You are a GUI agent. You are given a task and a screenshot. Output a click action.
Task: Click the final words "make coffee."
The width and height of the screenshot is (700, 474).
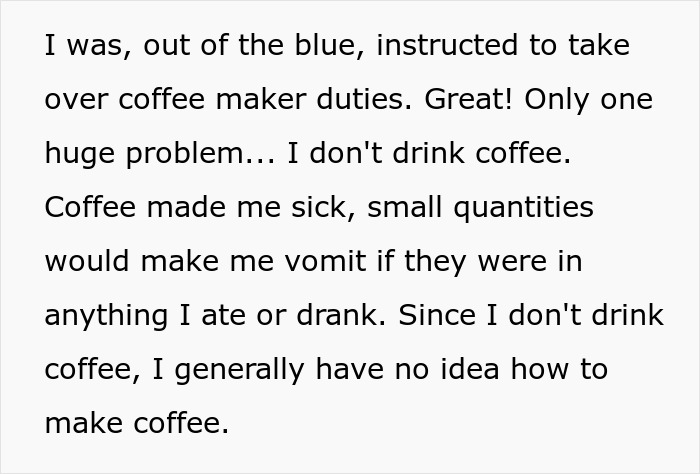137,423
